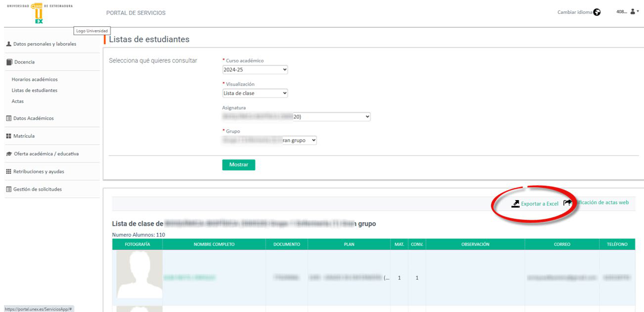Click the globe icon next to Cambiar idioma
This screenshot has width=644, height=312.
[597, 12]
